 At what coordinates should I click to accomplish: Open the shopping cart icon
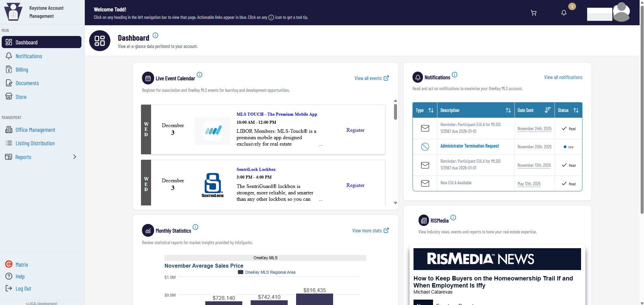point(534,13)
